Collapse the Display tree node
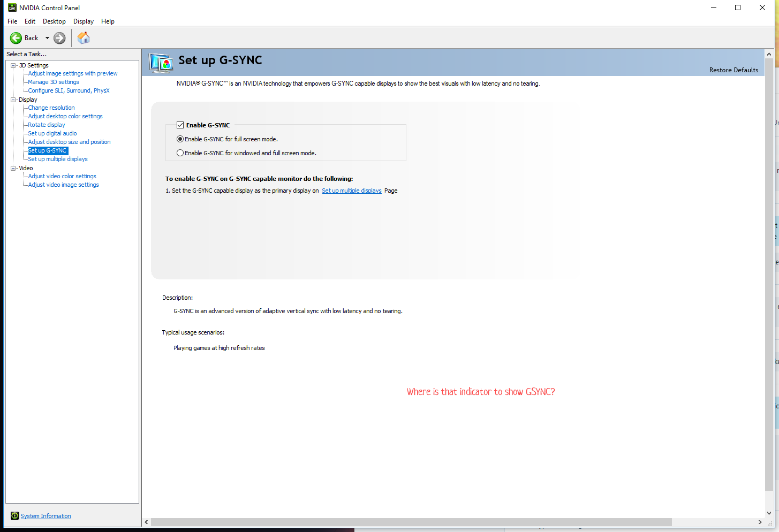Screen dimensions: 779x532 (13, 100)
